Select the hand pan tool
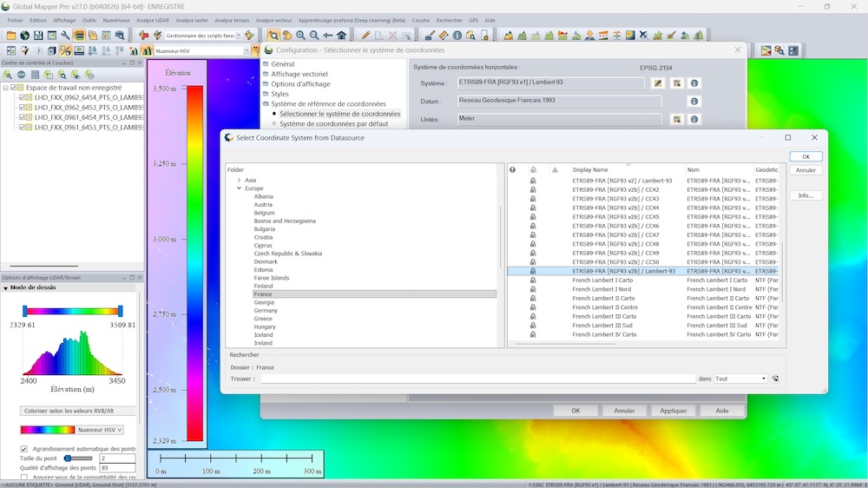This screenshot has height=488, width=868. 286,36
